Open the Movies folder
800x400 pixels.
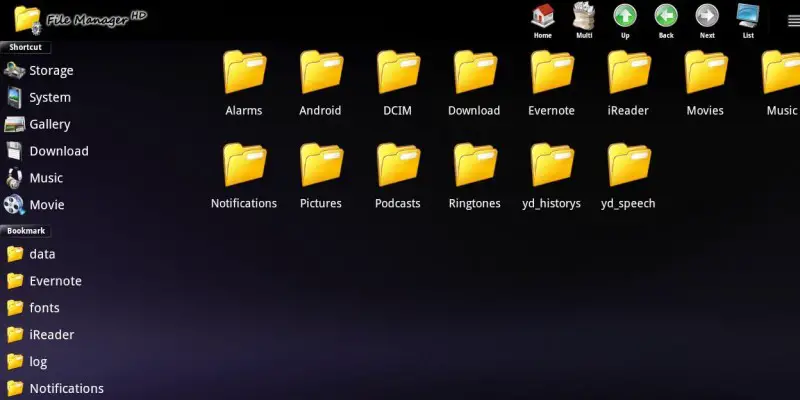tap(705, 84)
